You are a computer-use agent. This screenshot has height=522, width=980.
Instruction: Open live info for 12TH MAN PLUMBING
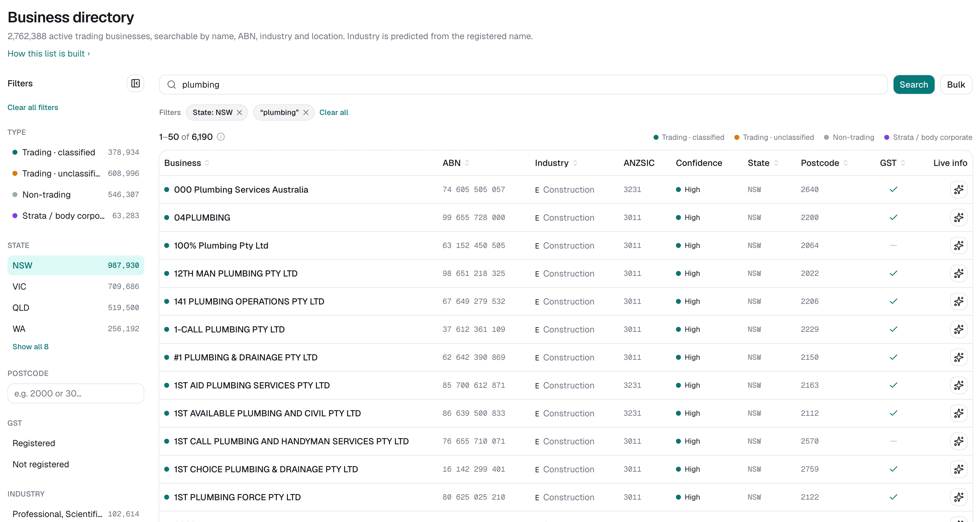tap(959, 273)
